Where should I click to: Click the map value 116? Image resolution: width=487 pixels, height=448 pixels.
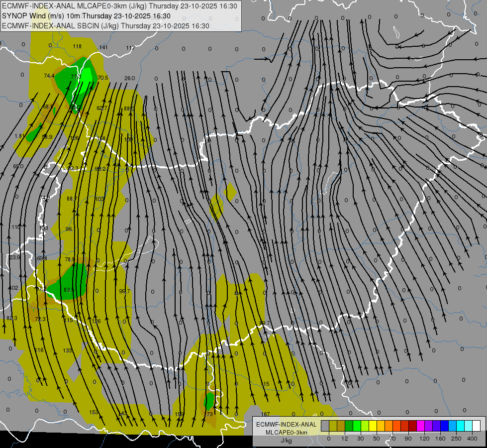coord(39,350)
